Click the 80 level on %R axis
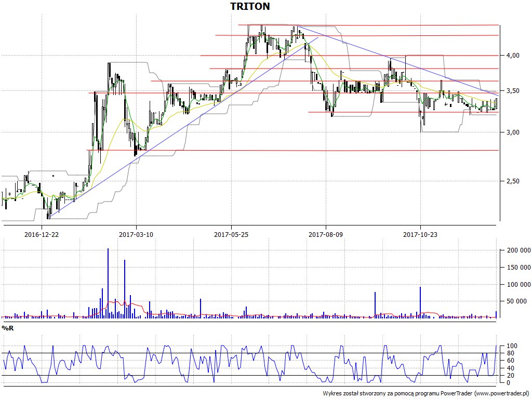This screenshot has width=532, height=399. (510, 353)
